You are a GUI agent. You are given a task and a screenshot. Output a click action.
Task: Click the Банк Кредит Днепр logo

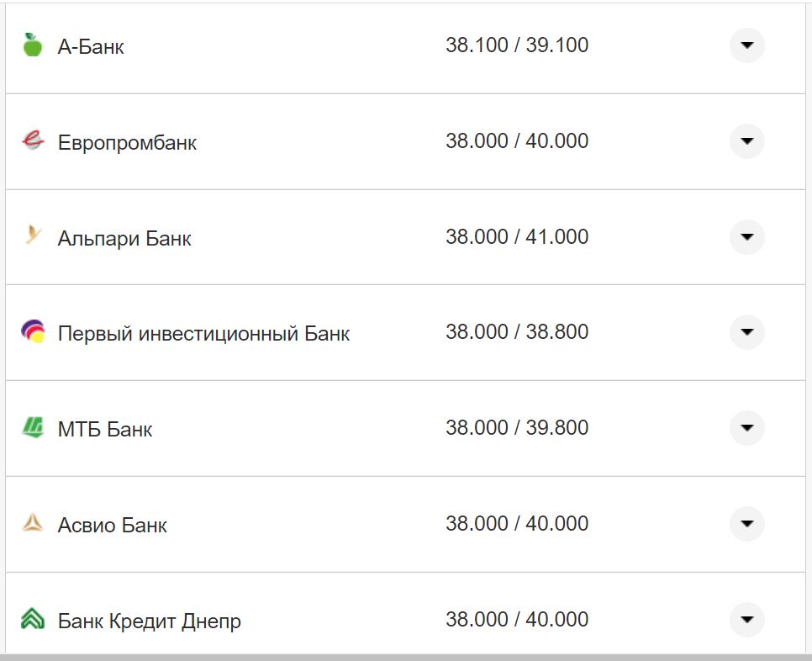(x=33, y=620)
